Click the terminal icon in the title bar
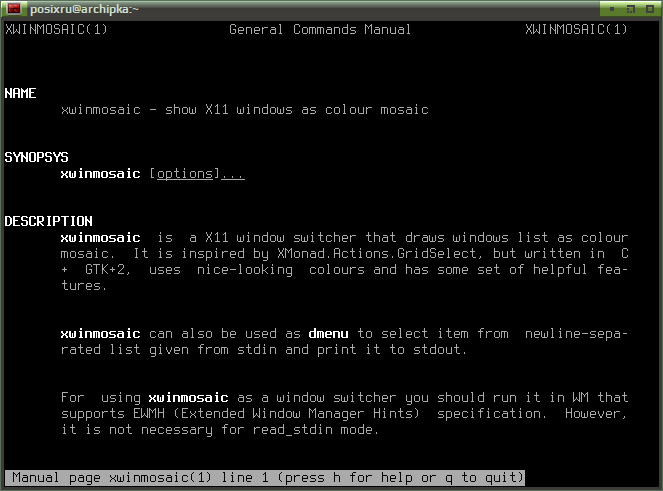 14,8
